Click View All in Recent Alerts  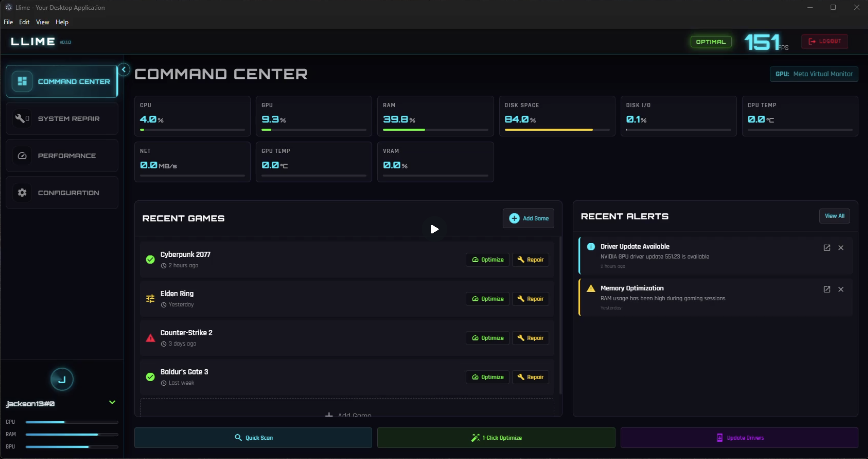point(834,216)
